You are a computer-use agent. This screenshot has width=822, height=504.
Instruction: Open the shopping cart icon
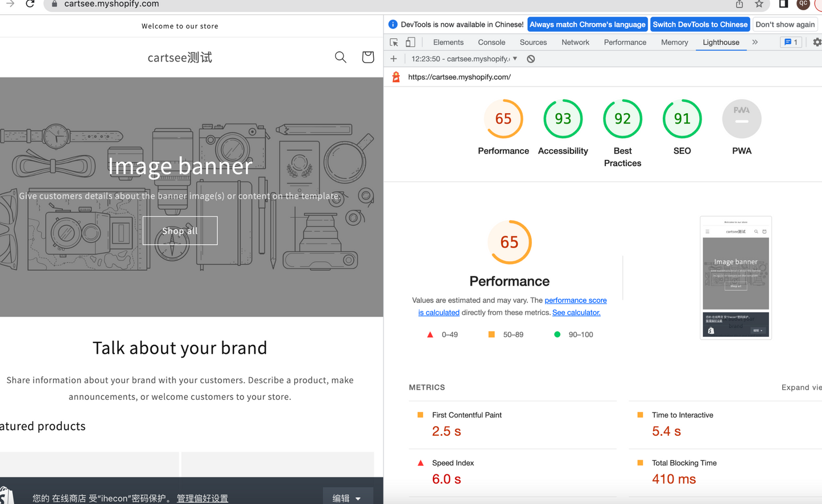click(367, 57)
